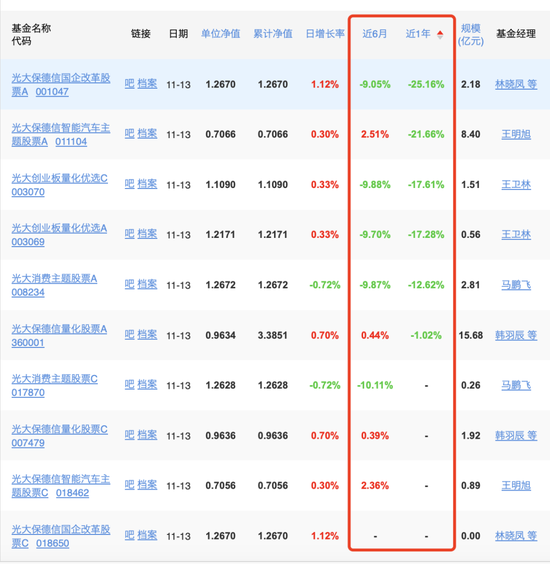550x564 pixels.
Task: View manager 王卫林 for fund 003069
Action: tap(516, 235)
